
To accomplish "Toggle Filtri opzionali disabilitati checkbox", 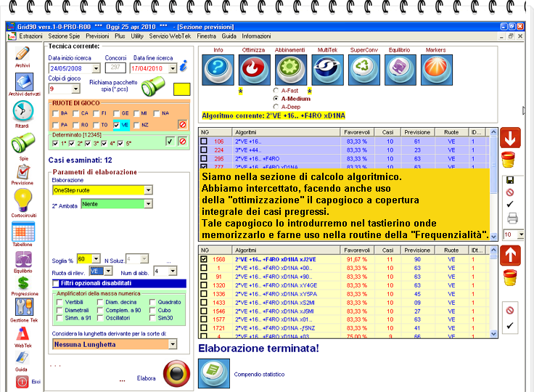I will point(56,283).
